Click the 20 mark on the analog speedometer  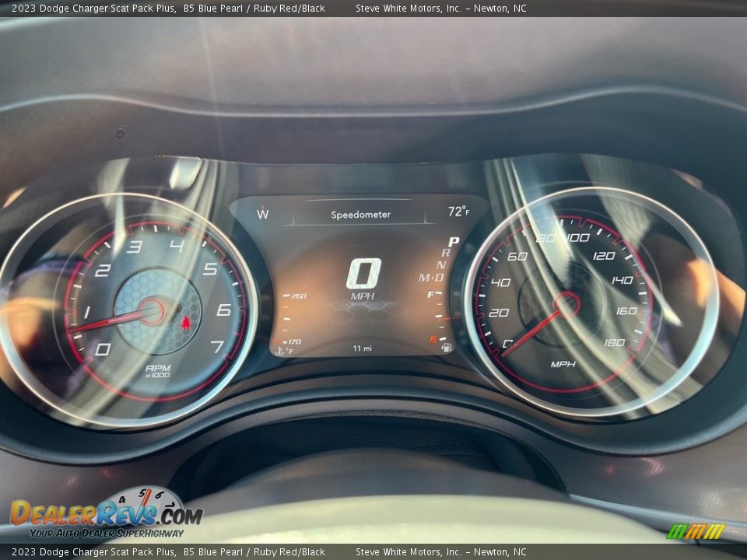pyautogui.click(x=498, y=313)
